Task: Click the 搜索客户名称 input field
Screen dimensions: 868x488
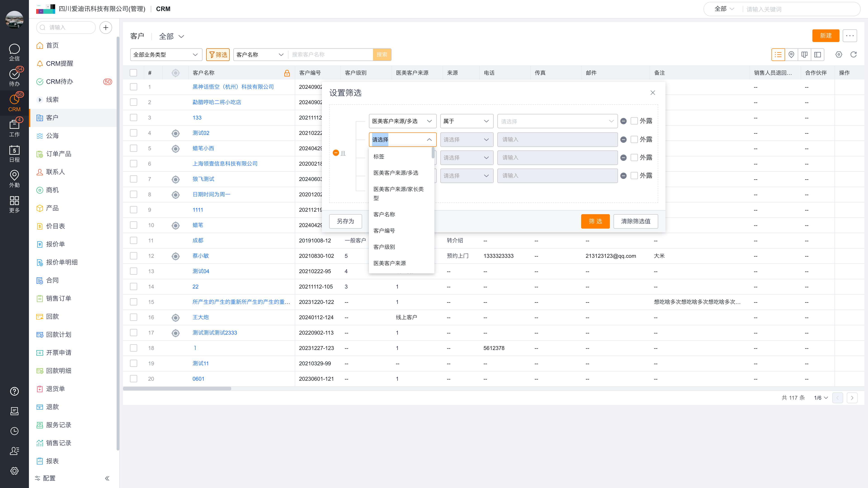Action: pyautogui.click(x=330, y=54)
